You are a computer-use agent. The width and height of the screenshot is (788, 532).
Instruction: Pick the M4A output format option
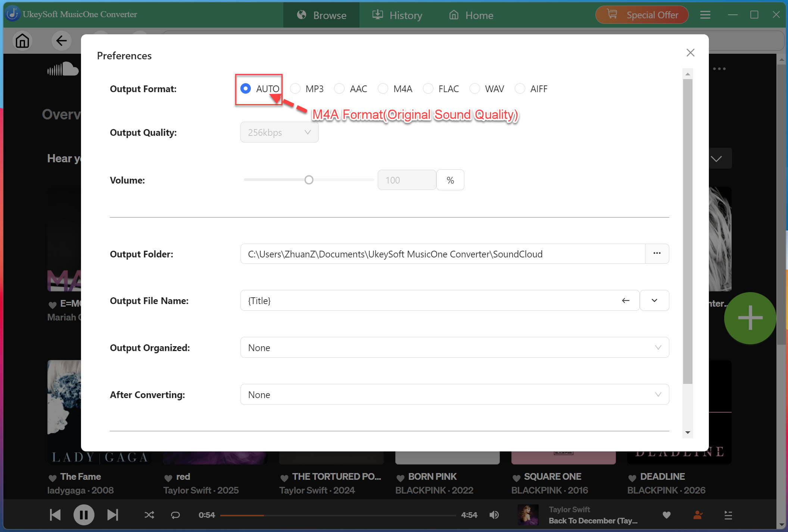coord(383,89)
